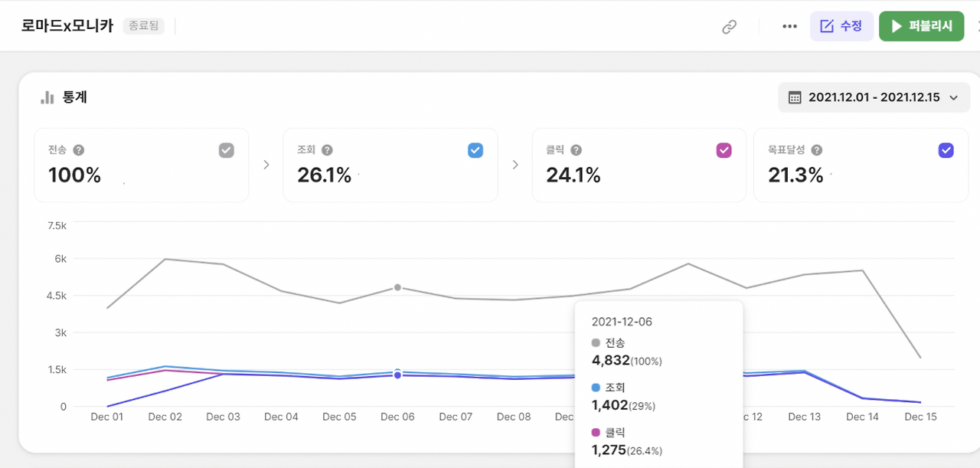
Task: Select the 목표달성 21.3% stat card
Action: coord(861,165)
